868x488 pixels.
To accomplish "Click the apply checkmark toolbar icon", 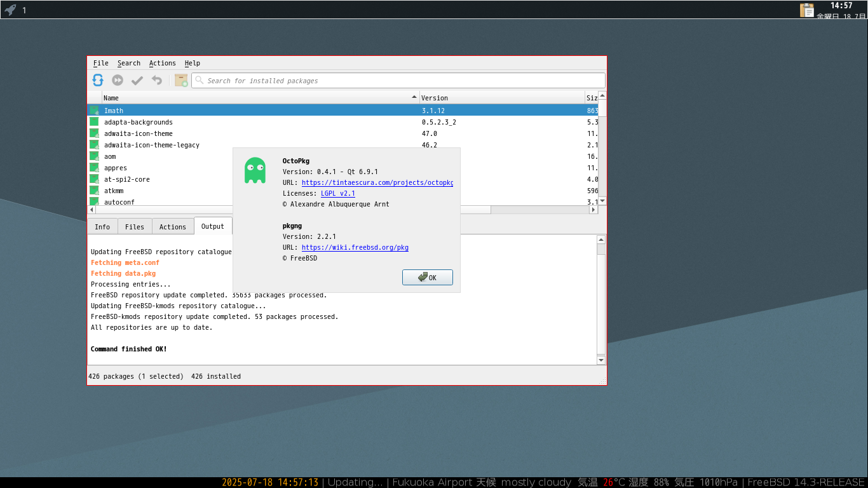I will coord(137,80).
